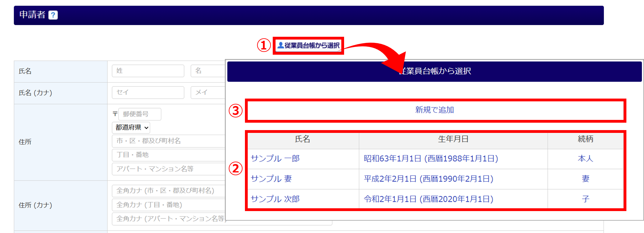Select employee サンプル 次郎
The width and height of the screenshot is (644, 233).
[275, 199]
